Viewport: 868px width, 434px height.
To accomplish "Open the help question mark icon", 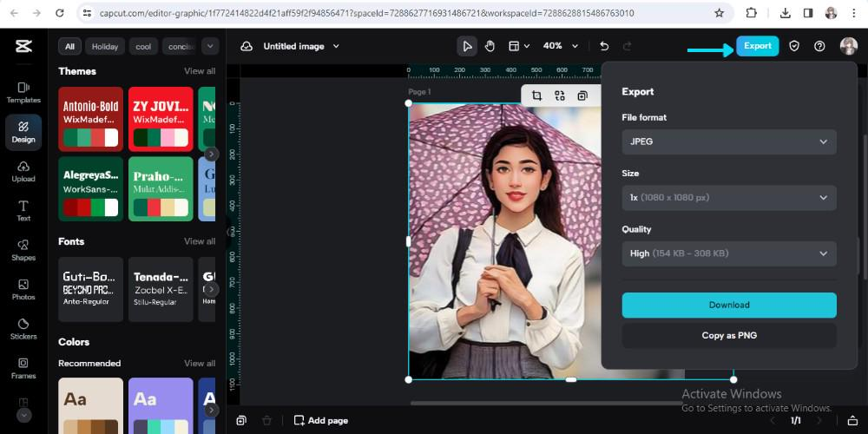I will (x=819, y=46).
